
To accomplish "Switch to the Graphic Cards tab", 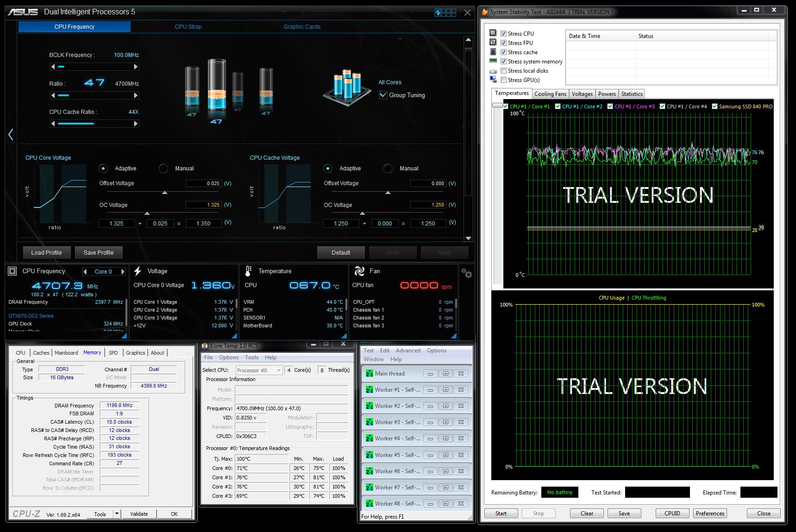I will pyautogui.click(x=302, y=27).
